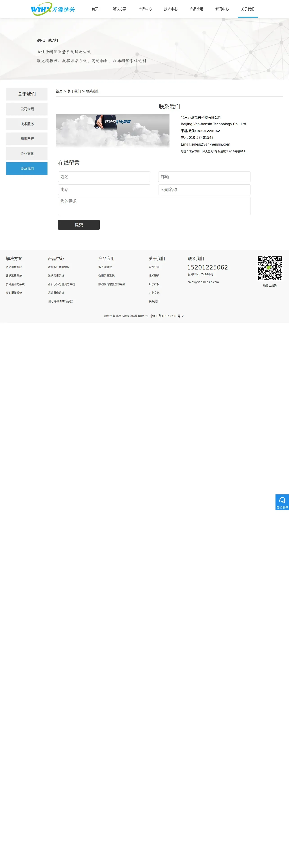Open footer link 激光多普勒测振仪
Viewport: 289px width, 868px height.
59,267
